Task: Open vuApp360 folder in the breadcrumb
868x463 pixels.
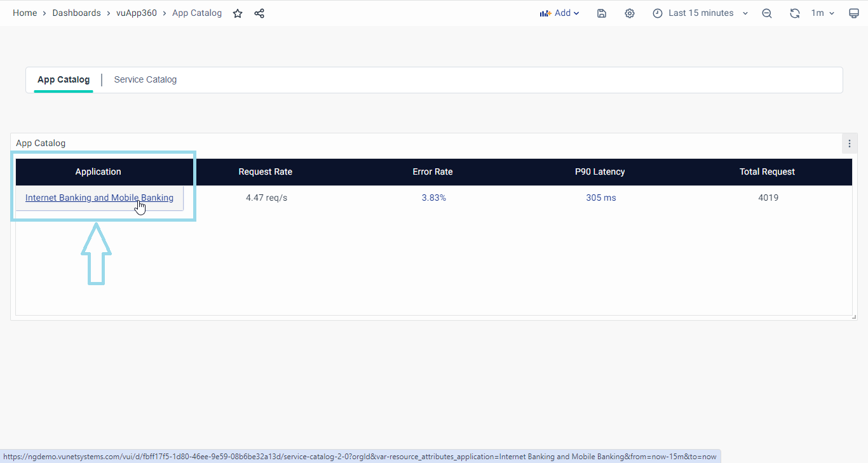Action: [137, 13]
